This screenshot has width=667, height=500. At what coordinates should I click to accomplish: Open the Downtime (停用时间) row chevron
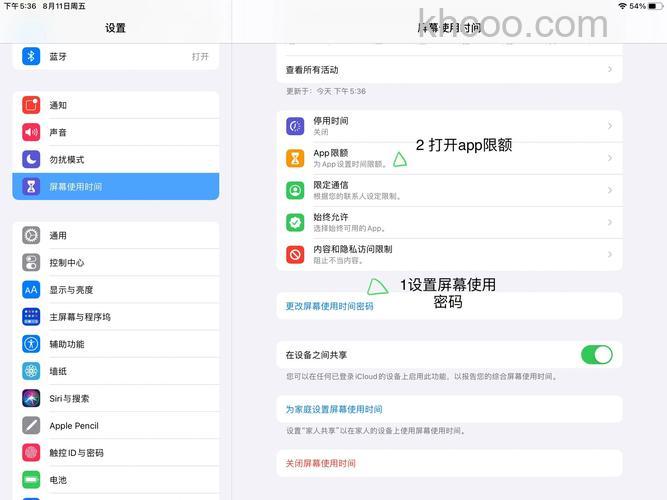tap(610, 126)
